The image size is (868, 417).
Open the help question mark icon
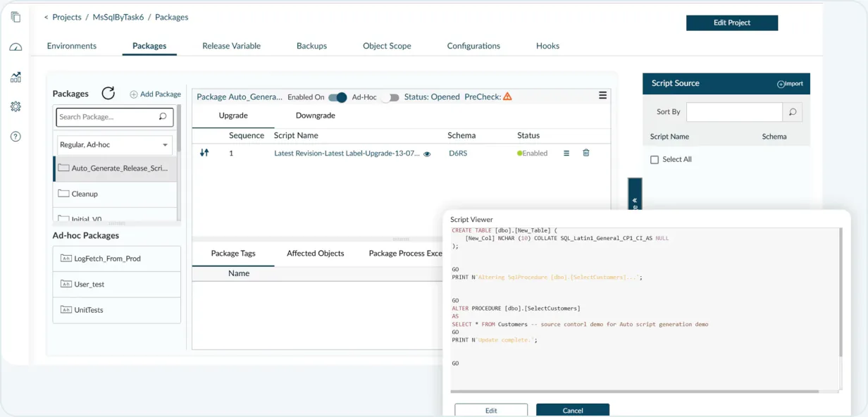(15, 137)
